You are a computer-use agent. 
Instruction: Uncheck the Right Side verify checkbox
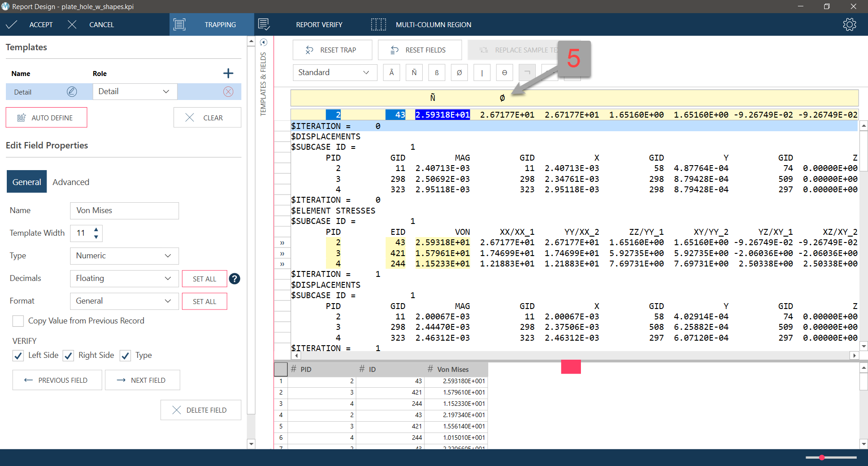[68, 356]
